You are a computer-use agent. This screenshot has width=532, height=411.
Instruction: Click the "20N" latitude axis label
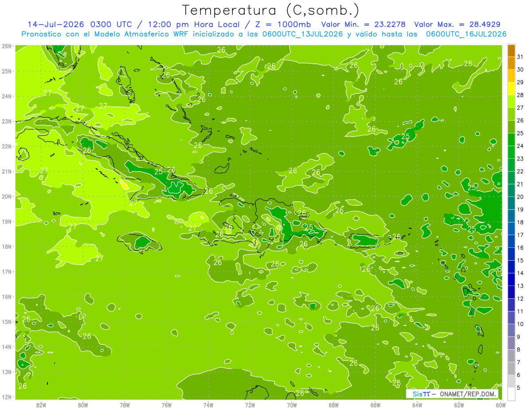tap(7, 196)
